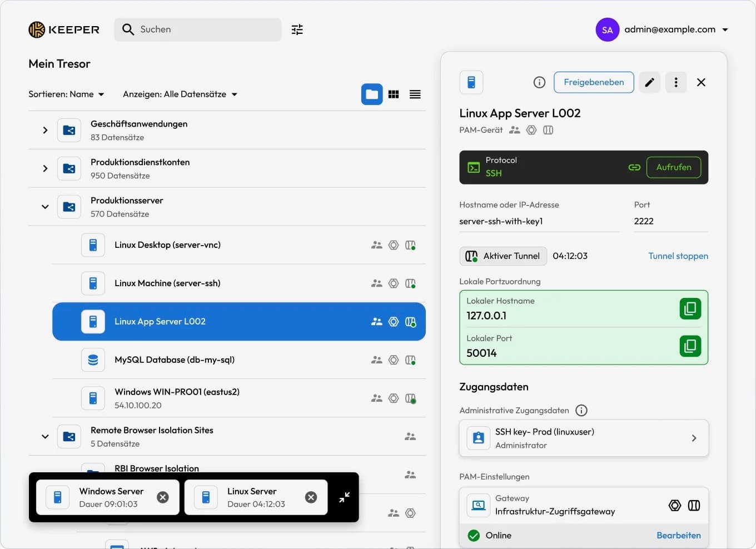Close the Linux App Server detail panel

[702, 82]
